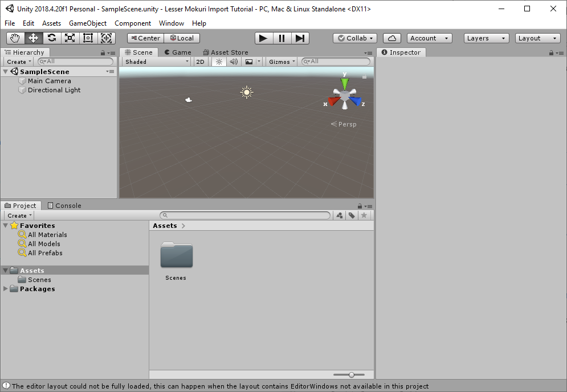Select the Rotate tool

52,38
